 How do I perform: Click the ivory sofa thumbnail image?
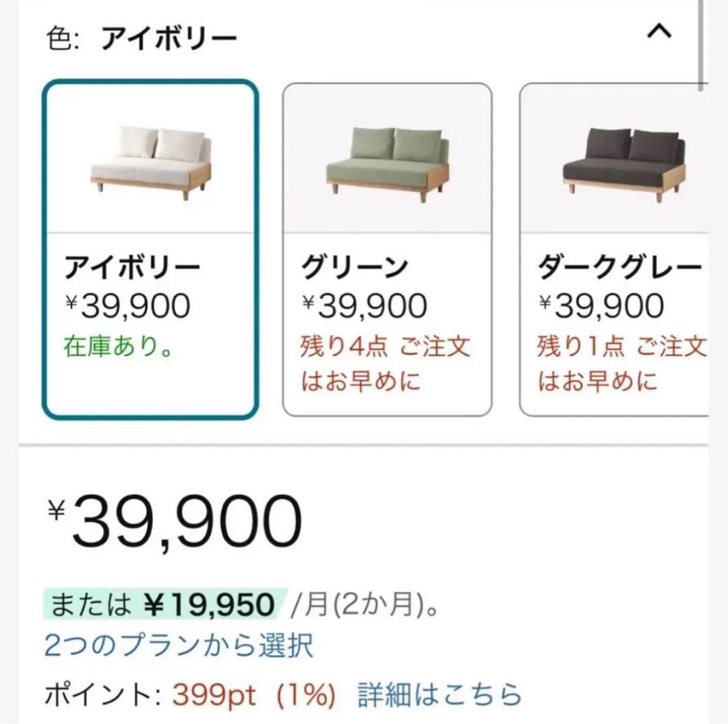(x=151, y=160)
